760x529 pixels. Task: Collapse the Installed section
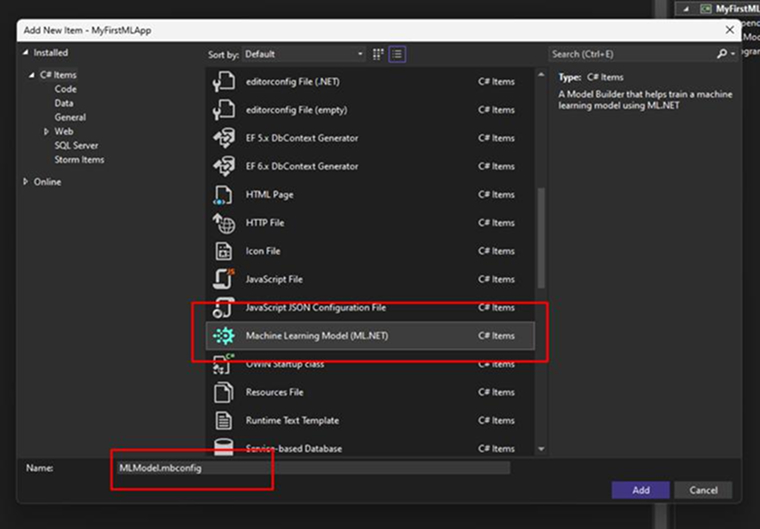(26, 53)
